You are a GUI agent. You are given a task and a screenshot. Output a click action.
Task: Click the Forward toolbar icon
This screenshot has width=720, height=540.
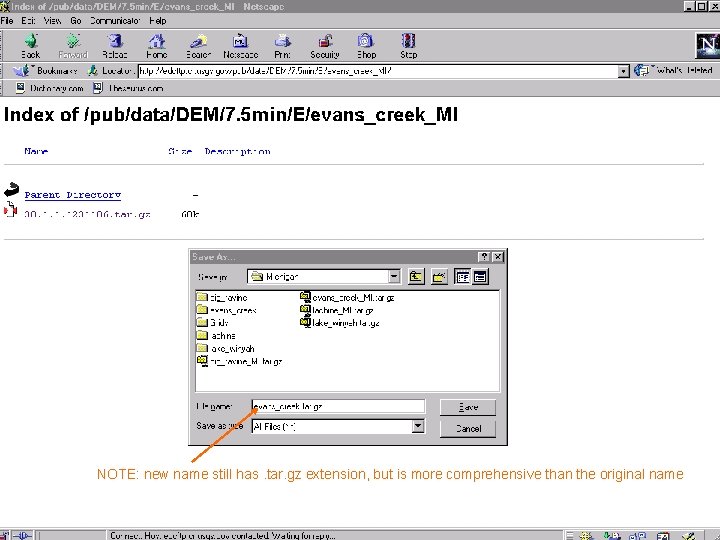pyautogui.click(x=73, y=46)
